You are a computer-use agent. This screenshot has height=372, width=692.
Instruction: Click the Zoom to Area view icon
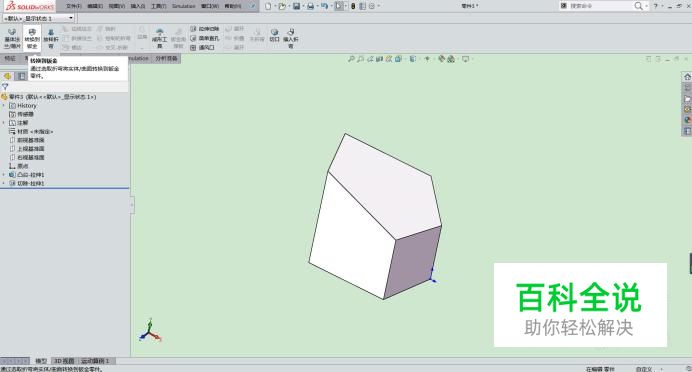coord(361,59)
